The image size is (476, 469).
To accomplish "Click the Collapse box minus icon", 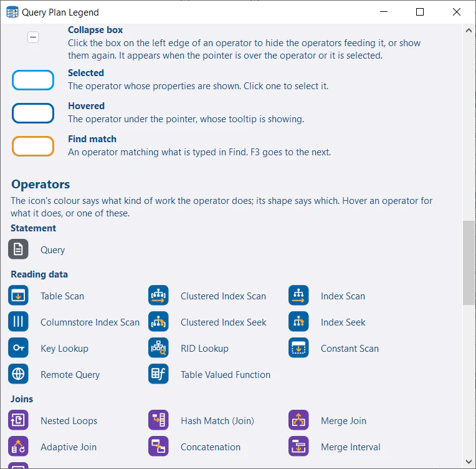I will [33, 37].
